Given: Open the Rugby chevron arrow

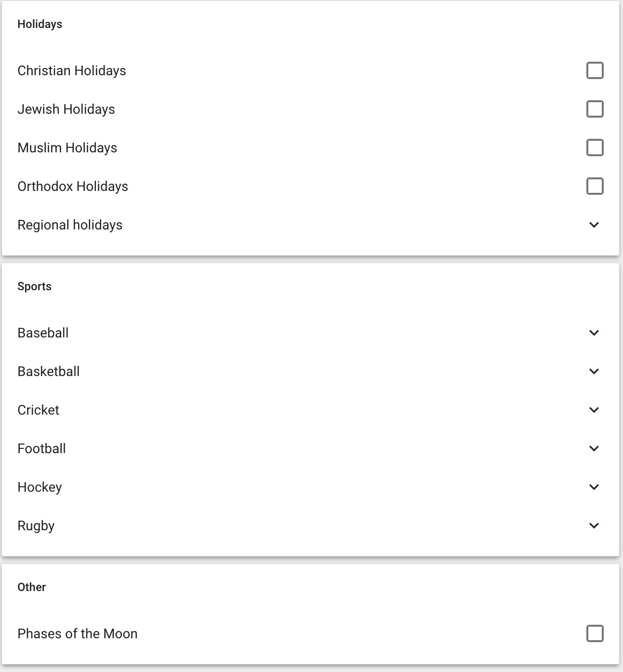Looking at the screenshot, I should (594, 525).
